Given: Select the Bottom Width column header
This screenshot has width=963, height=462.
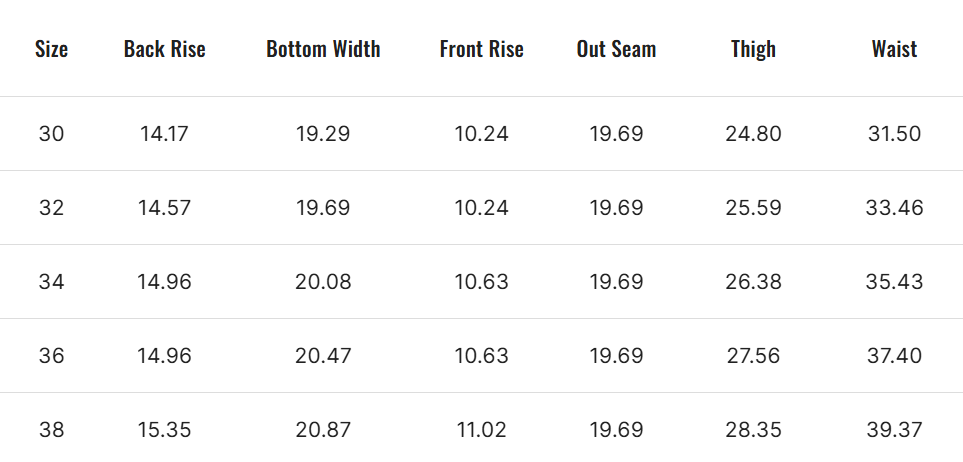Looking at the screenshot, I should tap(323, 49).
